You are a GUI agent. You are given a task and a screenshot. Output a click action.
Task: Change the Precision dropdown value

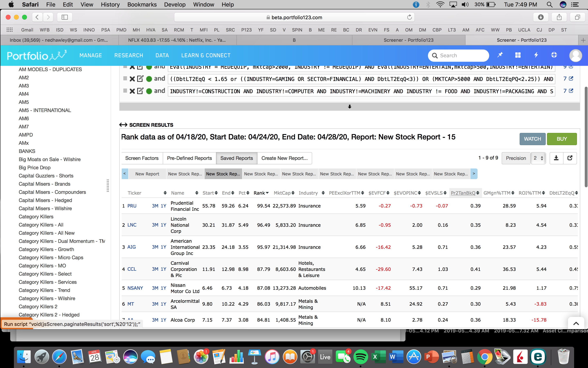coord(538,158)
